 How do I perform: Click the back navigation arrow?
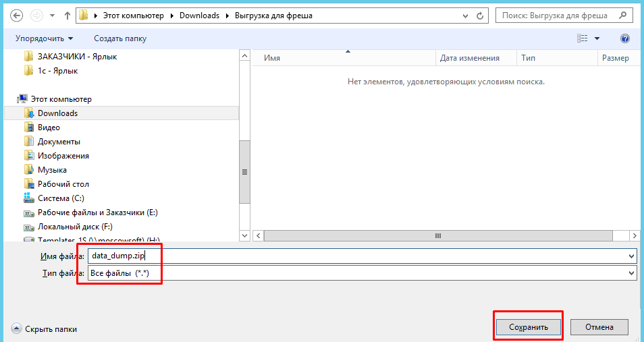(17, 16)
